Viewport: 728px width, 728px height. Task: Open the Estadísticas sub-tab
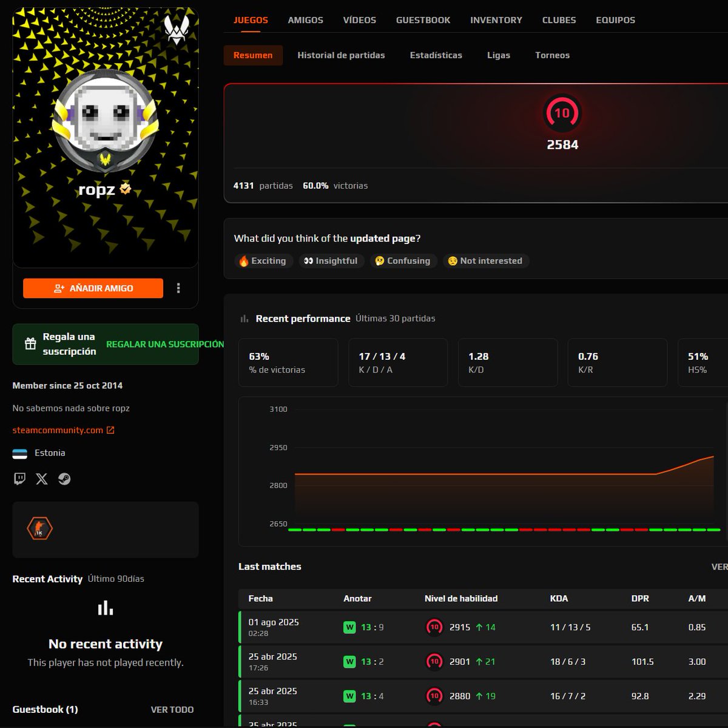point(436,55)
